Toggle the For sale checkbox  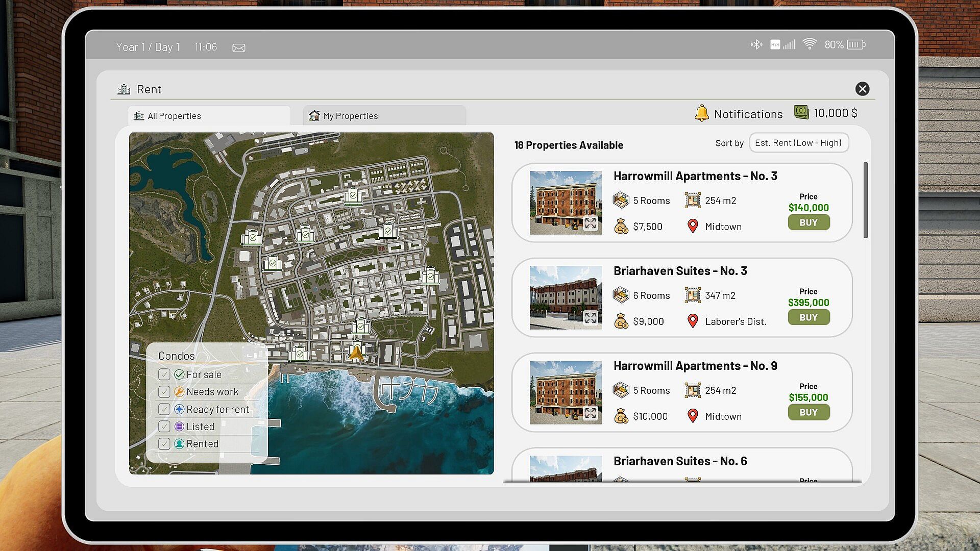pos(164,374)
